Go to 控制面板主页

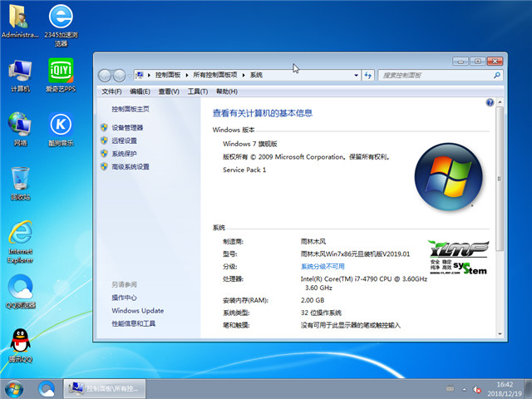(x=131, y=109)
